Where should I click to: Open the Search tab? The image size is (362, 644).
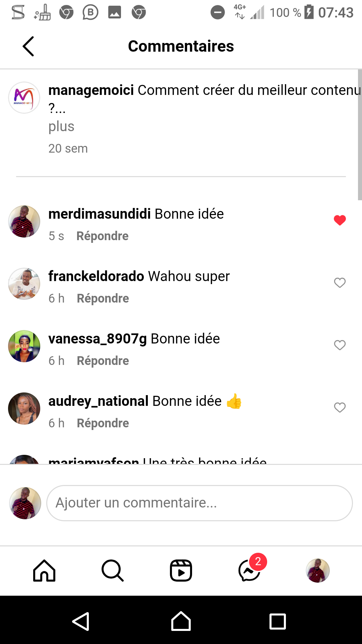(x=113, y=570)
